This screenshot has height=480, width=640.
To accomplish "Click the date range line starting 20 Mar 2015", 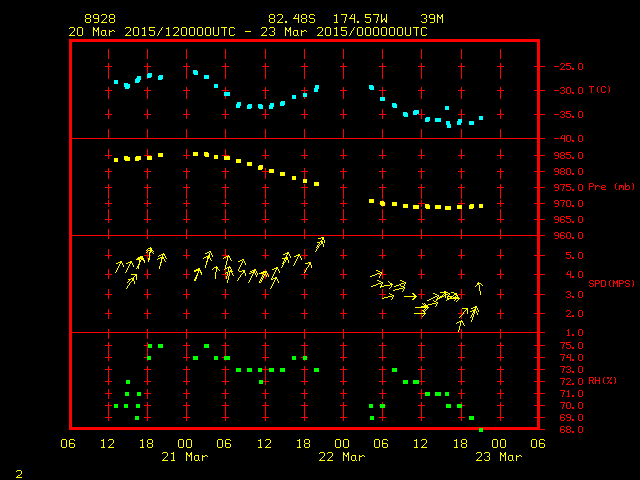I will coord(248,32).
